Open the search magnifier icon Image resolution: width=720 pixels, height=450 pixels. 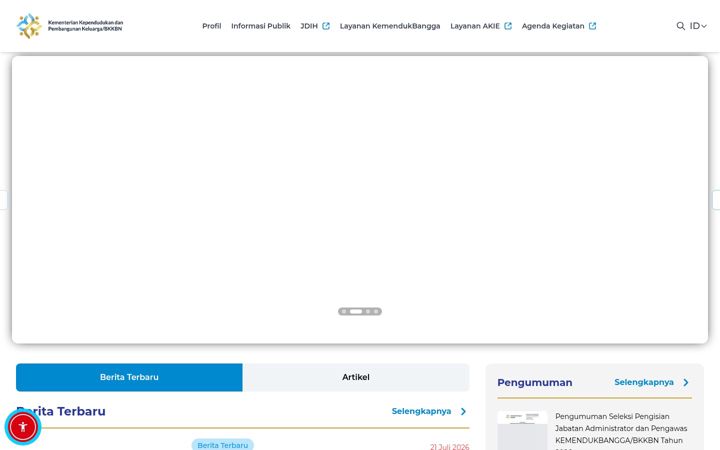pyautogui.click(x=681, y=26)
